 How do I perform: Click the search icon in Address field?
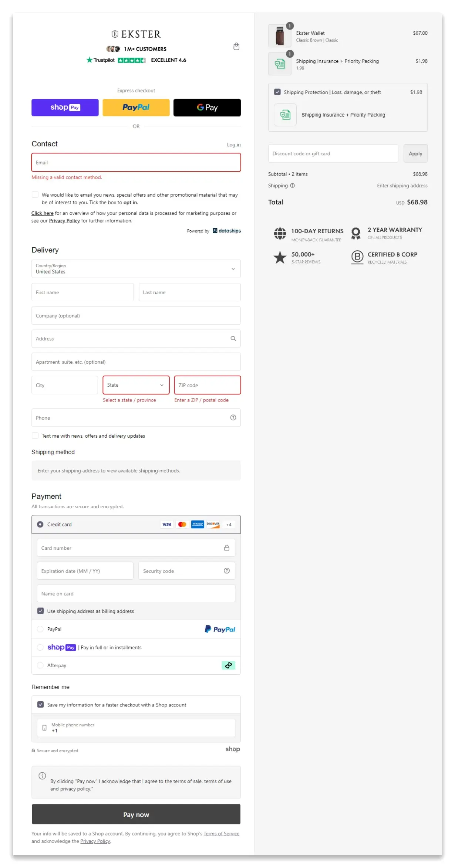[233, 338]
